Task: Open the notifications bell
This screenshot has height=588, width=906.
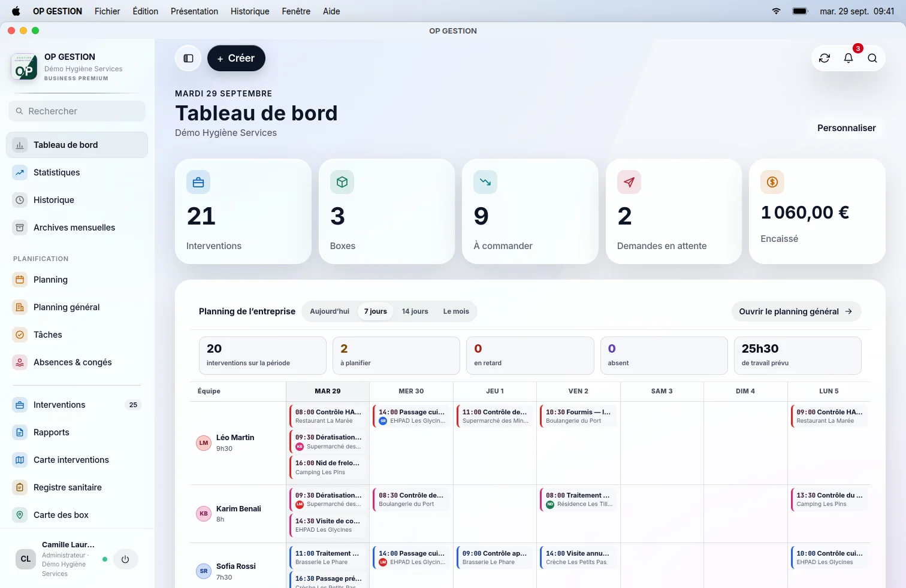Action: click(848, 58)
